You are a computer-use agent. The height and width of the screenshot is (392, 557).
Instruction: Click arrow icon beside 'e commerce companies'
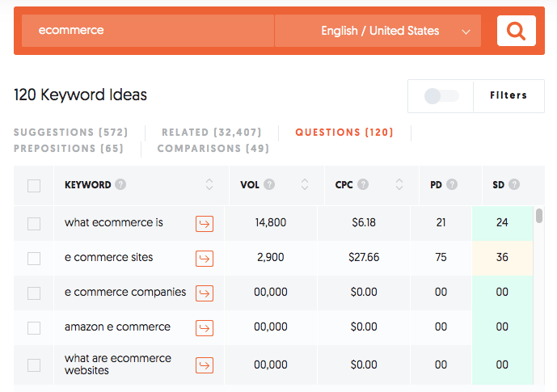pos(205,293)
